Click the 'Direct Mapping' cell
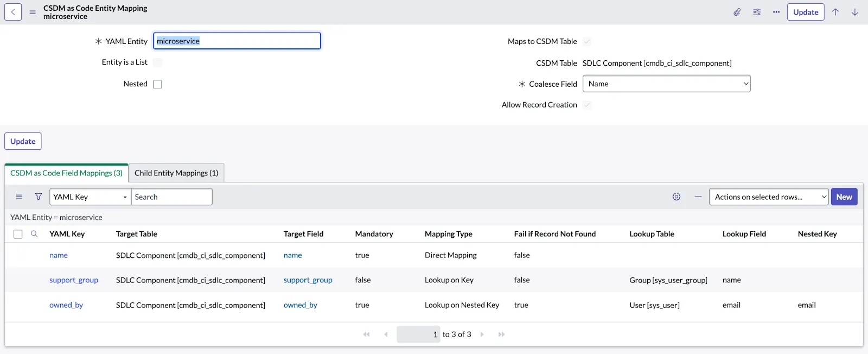The image size is (868, 354). coord(451,255)
